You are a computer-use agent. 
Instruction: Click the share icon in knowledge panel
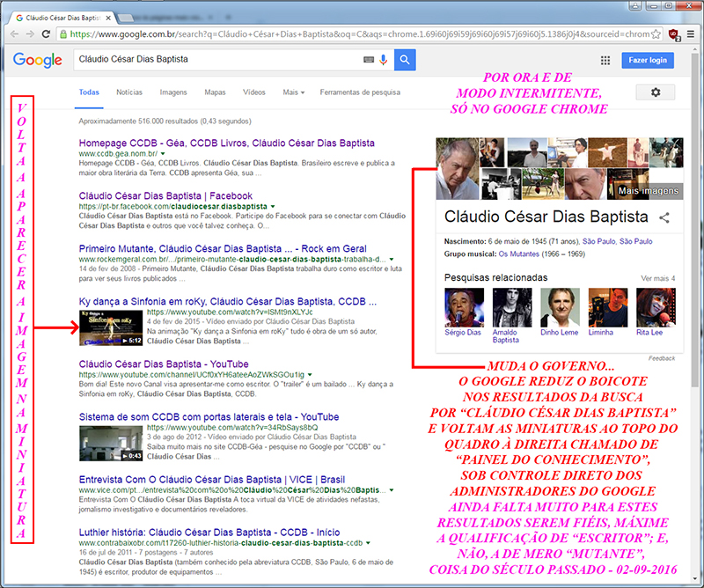tap(665, 217)
